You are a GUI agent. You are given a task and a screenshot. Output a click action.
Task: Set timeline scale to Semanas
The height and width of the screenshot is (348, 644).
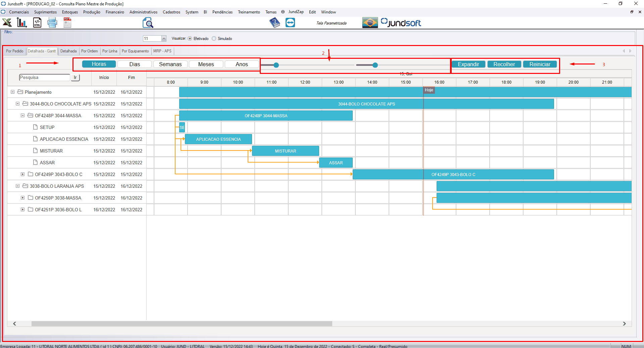(x=170, y=64)
